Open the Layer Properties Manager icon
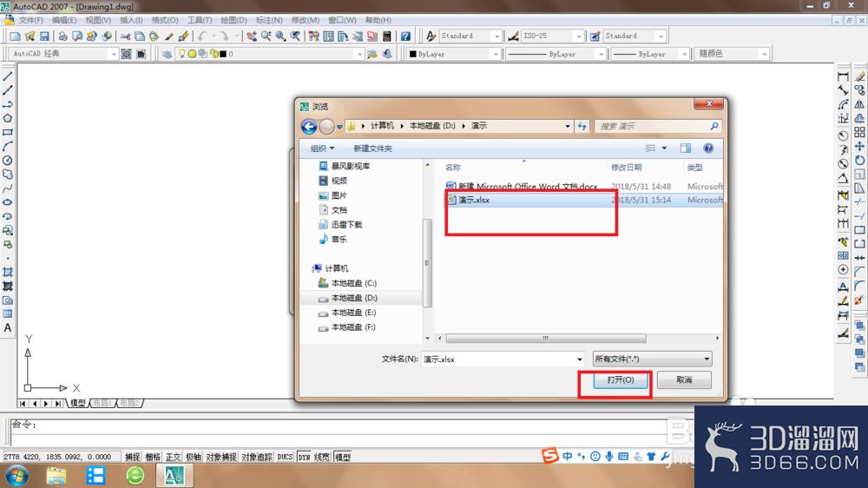Image resolution: width=868 pixels, height=488 pixels. (x=167, y=54)
